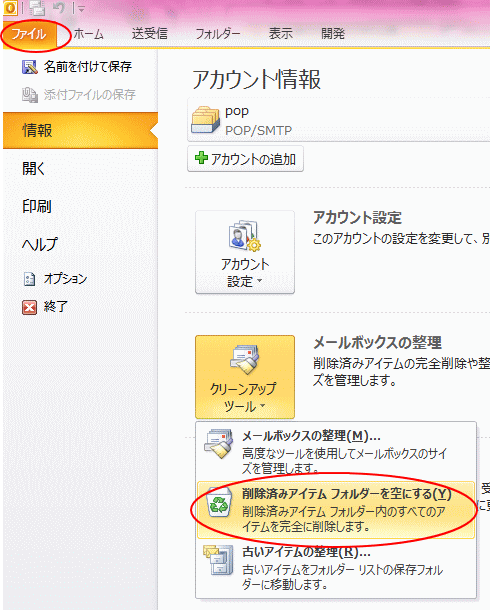This screenshot has width=490, height=610.
Task: Expand the アカウント設定 dropdown button
Action: (245, 252)
